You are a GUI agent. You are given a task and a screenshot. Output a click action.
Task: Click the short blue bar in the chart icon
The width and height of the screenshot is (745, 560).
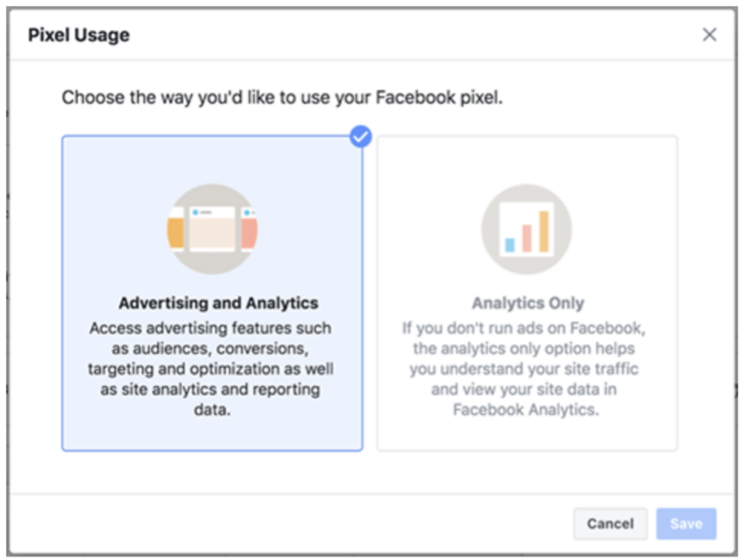[510, 245]
